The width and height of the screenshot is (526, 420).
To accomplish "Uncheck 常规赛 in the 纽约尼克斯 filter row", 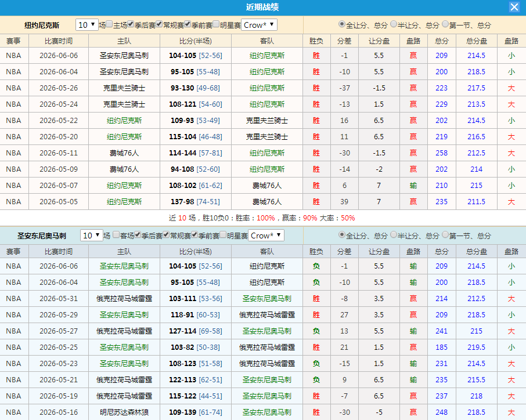I will point(159,24).
